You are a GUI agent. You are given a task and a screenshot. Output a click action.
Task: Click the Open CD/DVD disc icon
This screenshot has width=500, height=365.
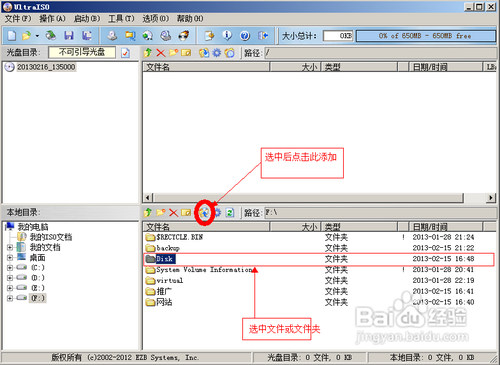pos(51,35)
